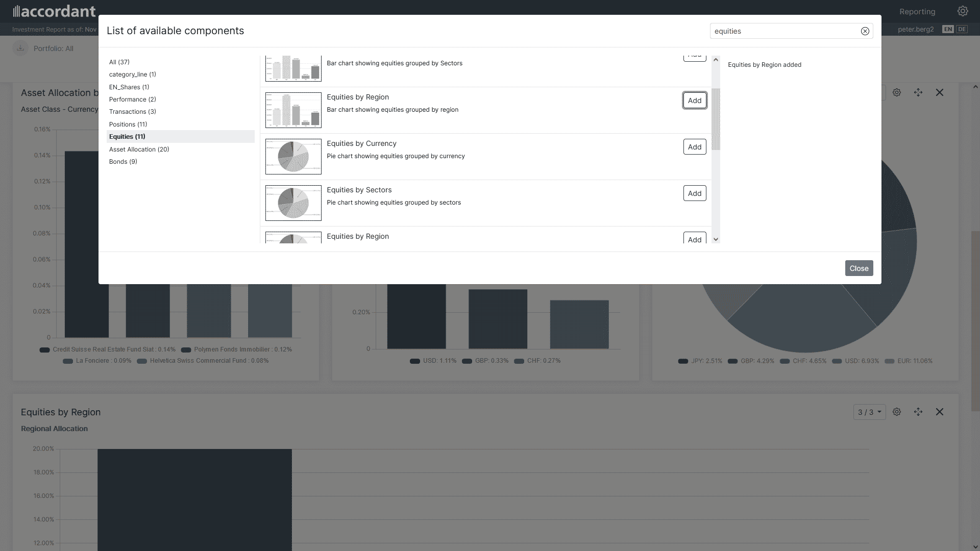
Task: Toggle Helvetica Swiss Commercial Fund legend entry
Action: pyautogui.click(x=203, y=361)
